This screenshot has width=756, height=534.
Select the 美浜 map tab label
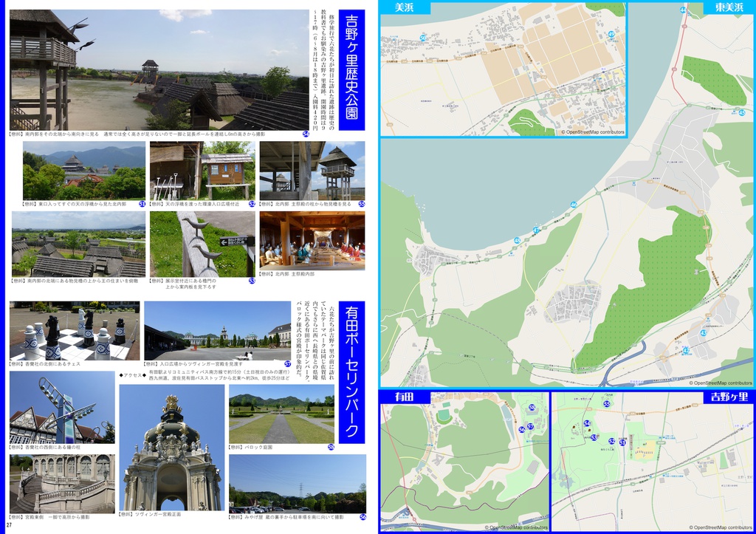405,7
